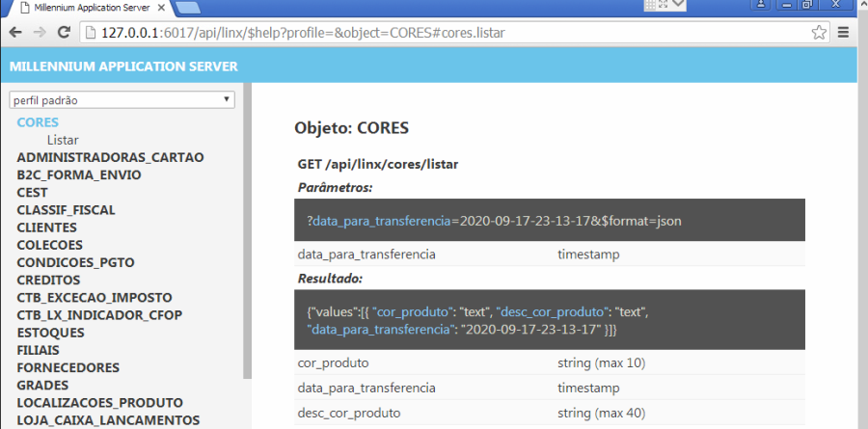Screen dimensions: 868x429
Task: Open CLASSIF_FISCAL object
Action: click(x=66, y=210)
